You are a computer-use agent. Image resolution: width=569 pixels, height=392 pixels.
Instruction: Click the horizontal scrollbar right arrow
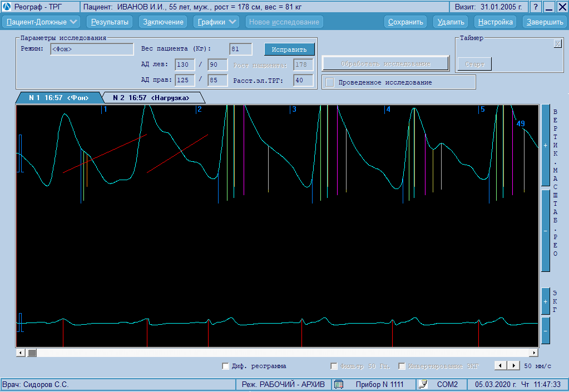(x=533, y=353)
